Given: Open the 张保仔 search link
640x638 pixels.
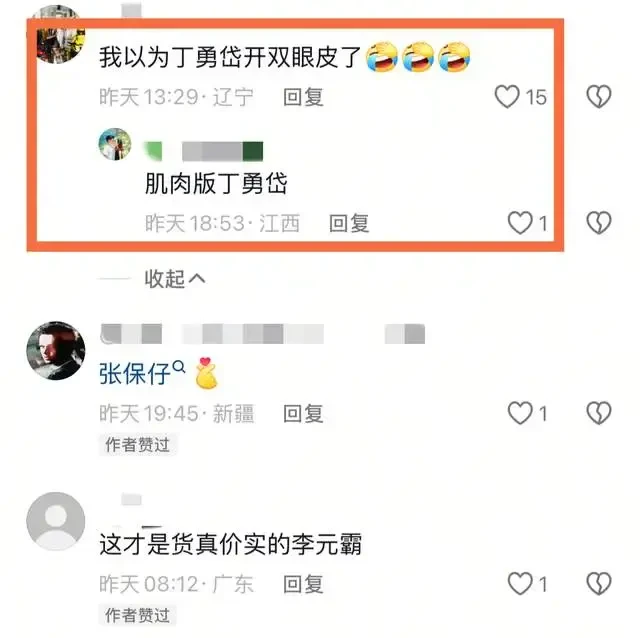Looking at the screenshot, I should tap(142, 373).
